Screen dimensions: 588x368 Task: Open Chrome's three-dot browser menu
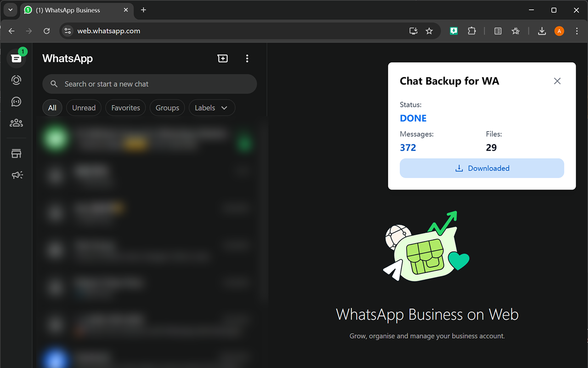577,31
